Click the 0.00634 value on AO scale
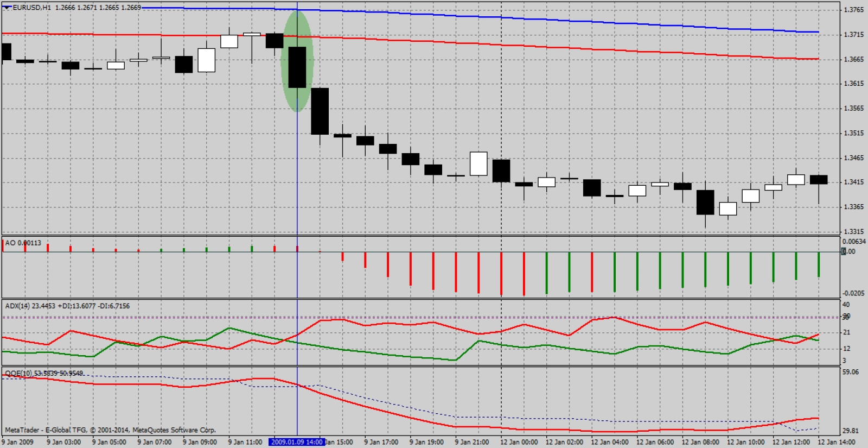Viewport: 868px width, 448px height. (854, 241)
